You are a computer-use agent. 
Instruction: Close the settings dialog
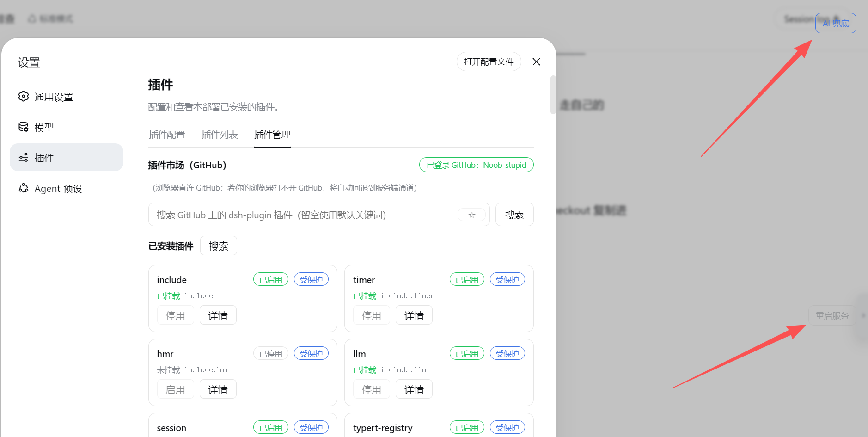536,62
